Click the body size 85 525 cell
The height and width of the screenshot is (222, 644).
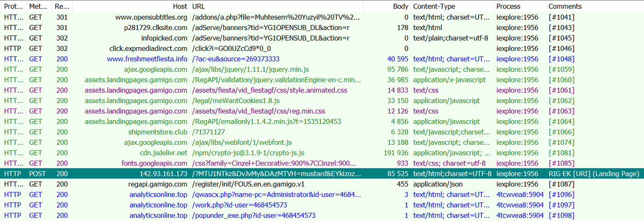[x=396, y=174]
